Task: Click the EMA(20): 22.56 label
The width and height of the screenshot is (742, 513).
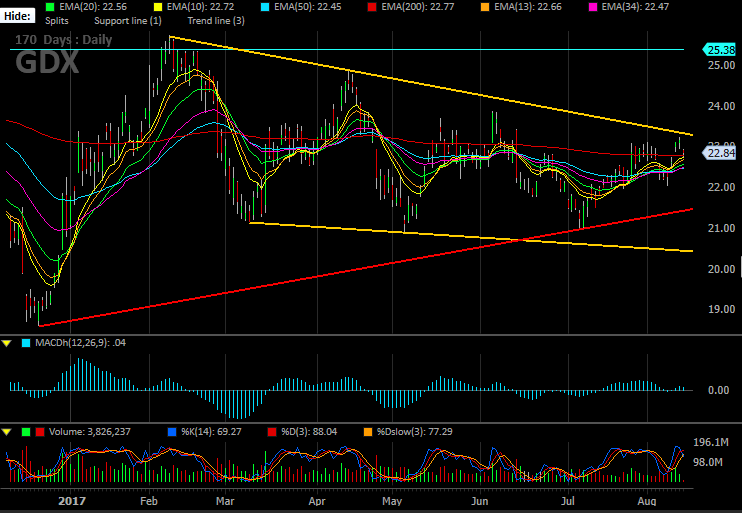Action: (x=93, y=7)
